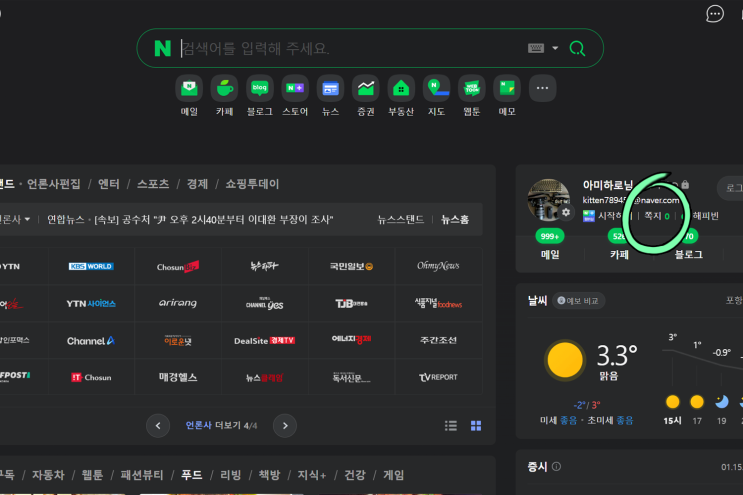Open the 뉴스스탠드 link
Image resolution: width=743 pixels, height=495 pixels.
coord(400,219)
